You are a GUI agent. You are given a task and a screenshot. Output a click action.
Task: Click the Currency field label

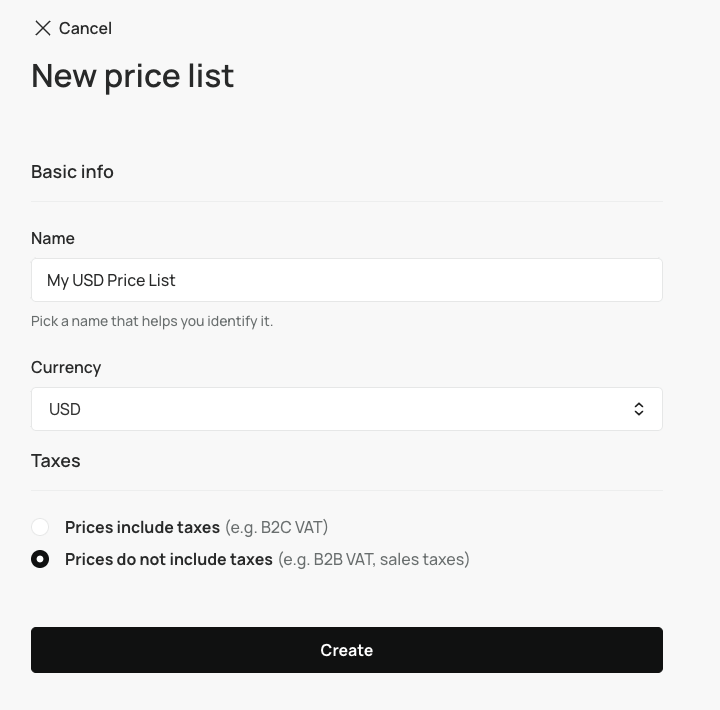click(x=66, y=367)
